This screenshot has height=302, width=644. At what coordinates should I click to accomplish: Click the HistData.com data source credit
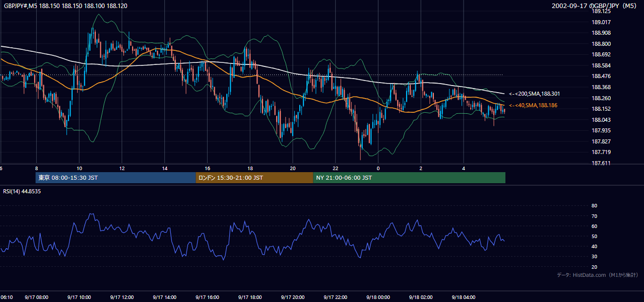(598, 275)
